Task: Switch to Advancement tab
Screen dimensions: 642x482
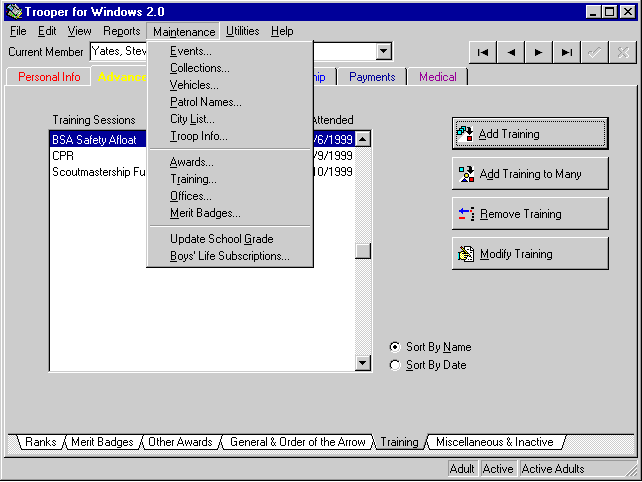Action: coord(121,77)
